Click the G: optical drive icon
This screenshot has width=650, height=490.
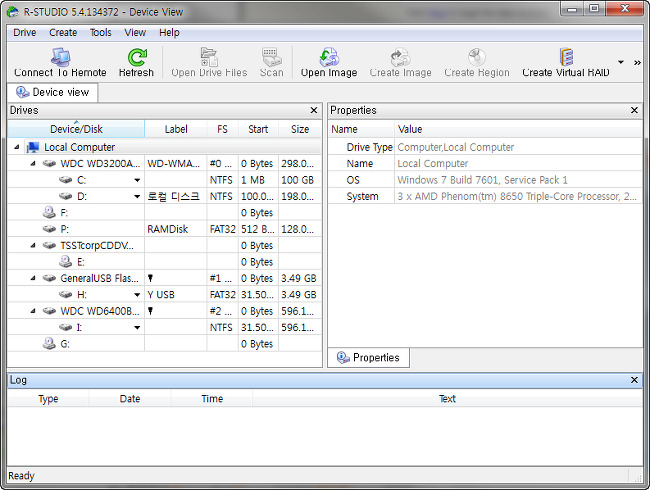tap(49, 343)
